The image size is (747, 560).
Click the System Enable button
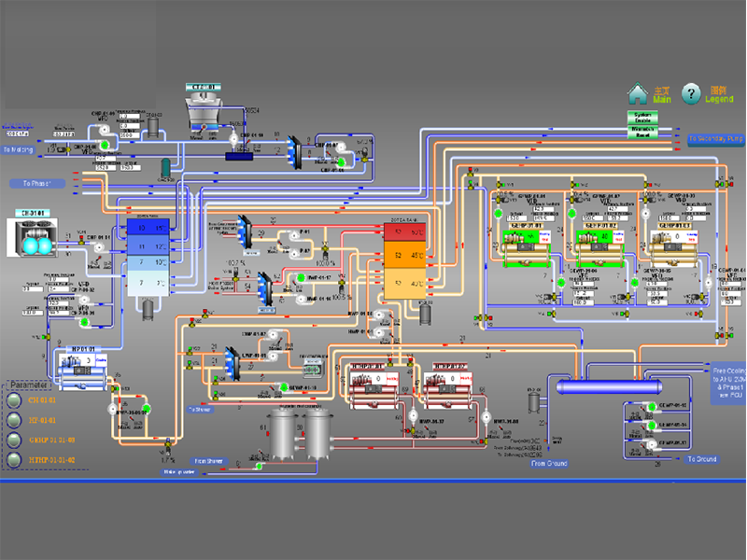pyautogui.click(x=642, y=118)
